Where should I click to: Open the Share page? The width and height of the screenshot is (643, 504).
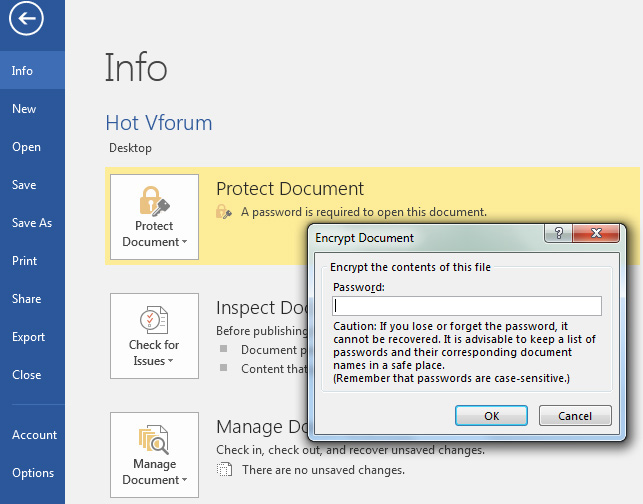(x=26, y=299)
